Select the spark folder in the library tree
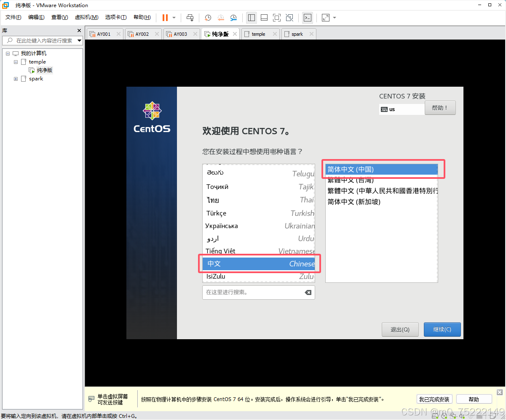The height and width of the screenshot is (420, 506). (36, 79)
